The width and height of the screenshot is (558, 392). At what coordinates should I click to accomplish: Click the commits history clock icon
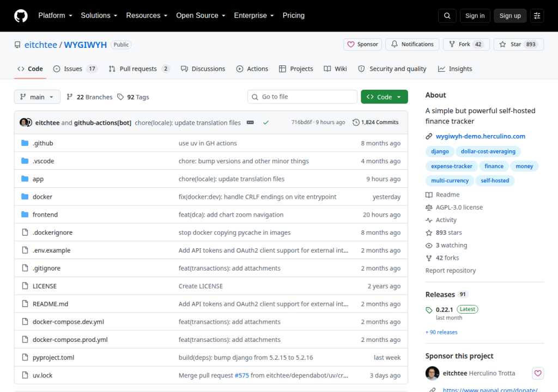point(356,122)
